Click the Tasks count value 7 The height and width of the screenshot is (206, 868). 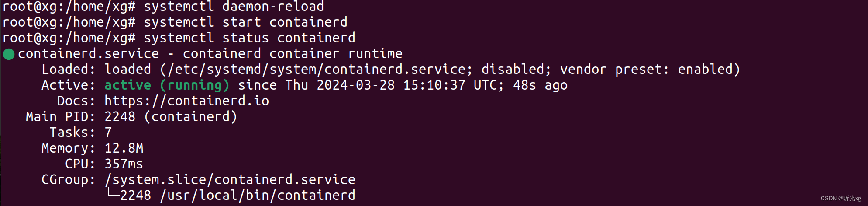108,133
